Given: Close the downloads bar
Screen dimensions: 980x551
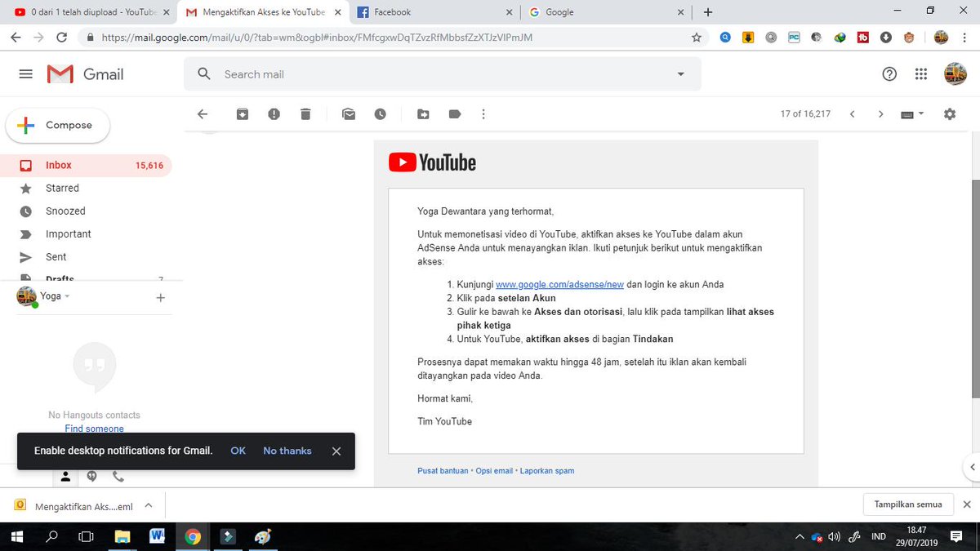Looking at the screenshot, I should coord(967,504).
